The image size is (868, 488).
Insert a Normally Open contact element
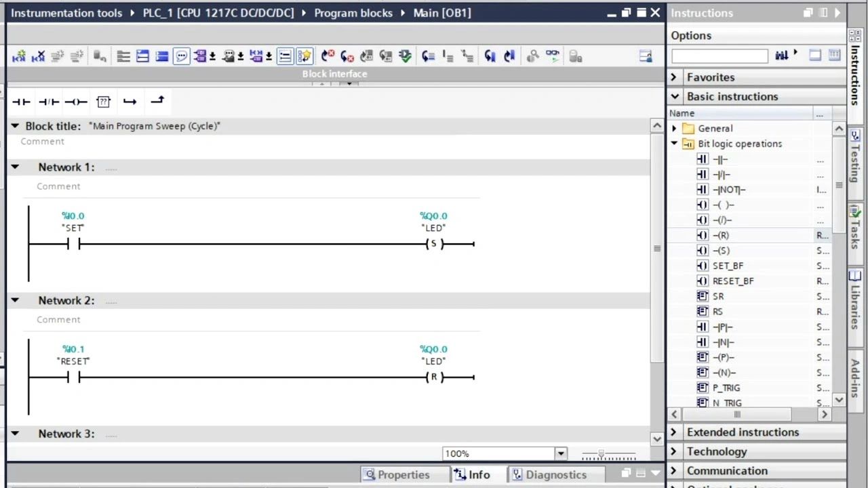20,102
